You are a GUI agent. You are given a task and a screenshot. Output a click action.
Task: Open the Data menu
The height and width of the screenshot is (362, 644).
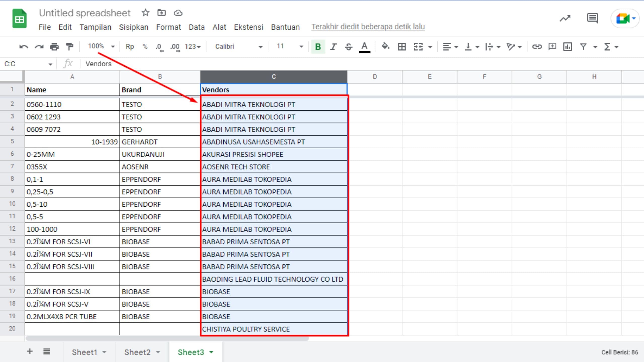click(196, 27)
